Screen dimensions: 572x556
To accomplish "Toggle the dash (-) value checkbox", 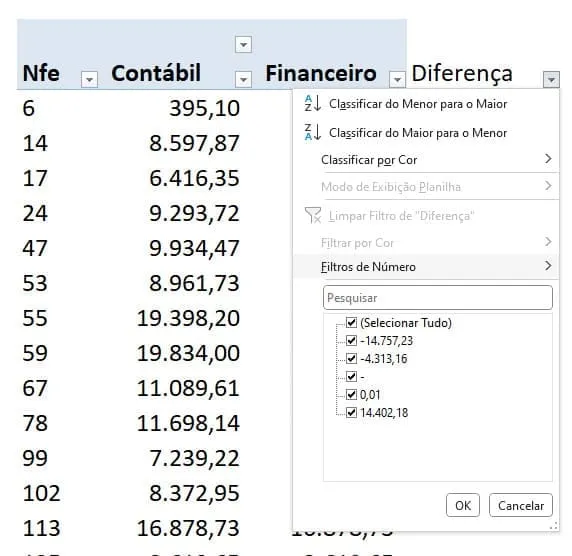I will [x=351, y=376].
